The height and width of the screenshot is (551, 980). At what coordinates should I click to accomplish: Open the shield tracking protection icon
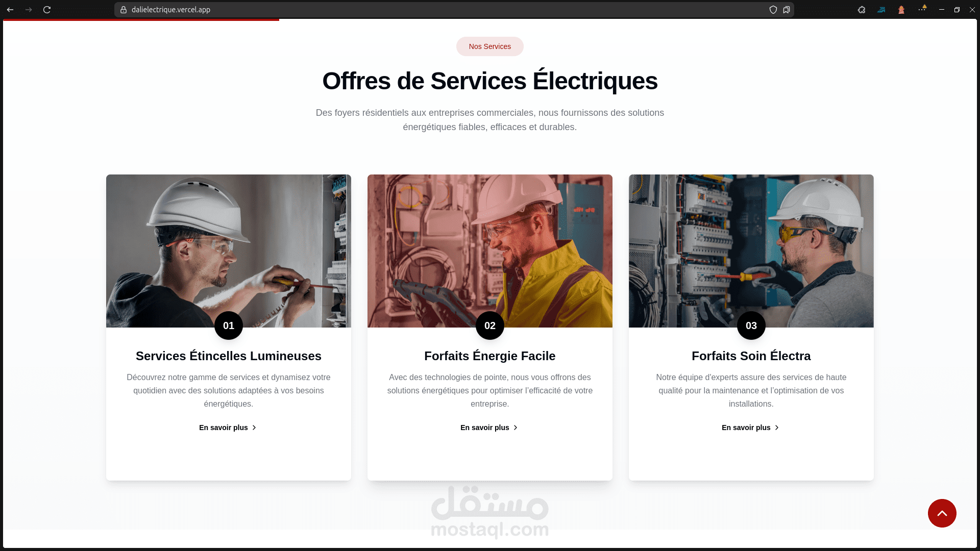(773, 10)
